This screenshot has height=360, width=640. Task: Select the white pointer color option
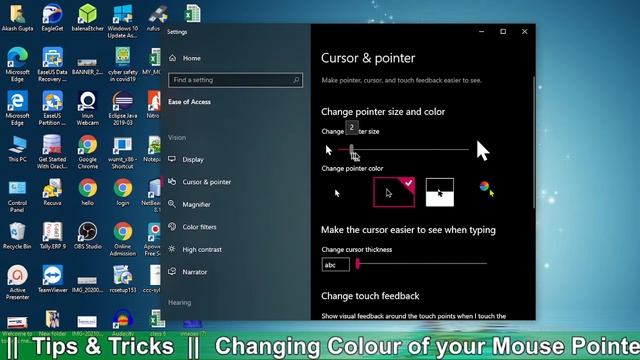tap(337, 193)
